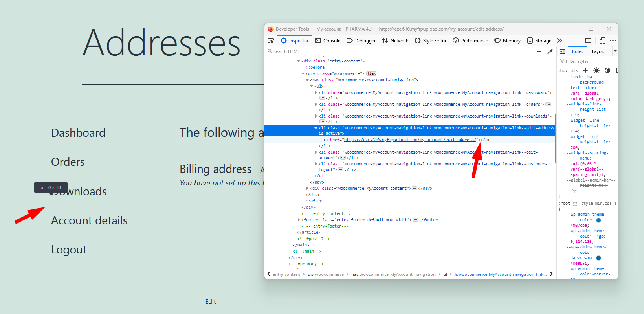Collapse the nav MyAccount-navigation node
This screenshot has width=644, height=314.
[x=307, y=80]
